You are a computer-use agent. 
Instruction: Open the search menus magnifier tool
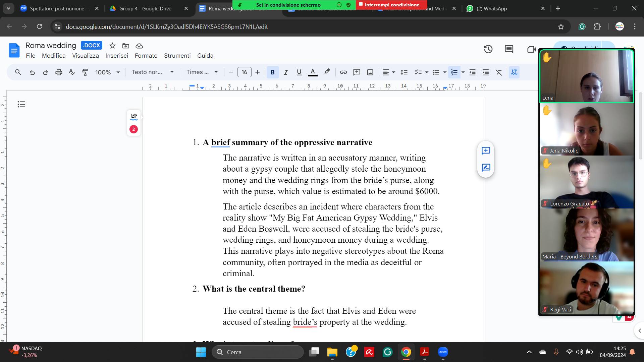pyautogui.click(x=18, y=72)
